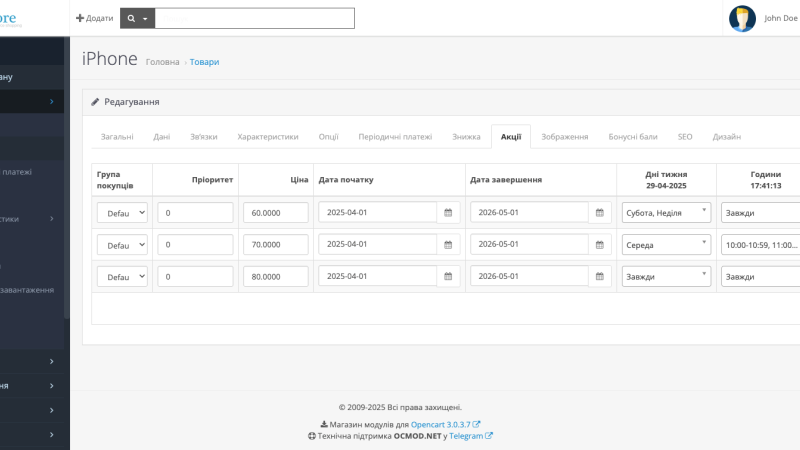Image resolution: width=800 pixels, height=450 pixels.
Task: Switch to the Знижка tab
Action: coord(466,137)
